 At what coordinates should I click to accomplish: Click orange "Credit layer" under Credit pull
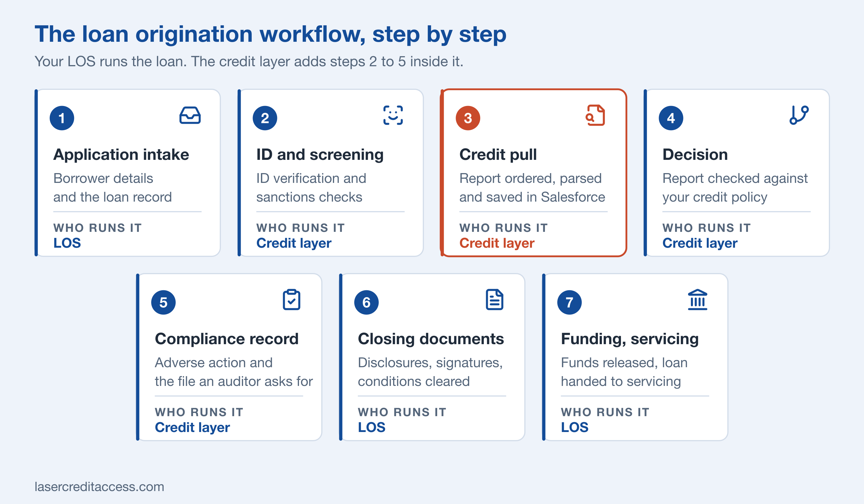click(497, 243)
